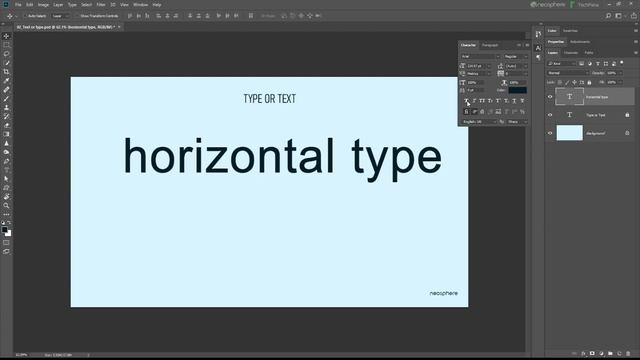Open the font size dropdown
The height and width of the screenshot is (360, 640).
tap(478, 66)
